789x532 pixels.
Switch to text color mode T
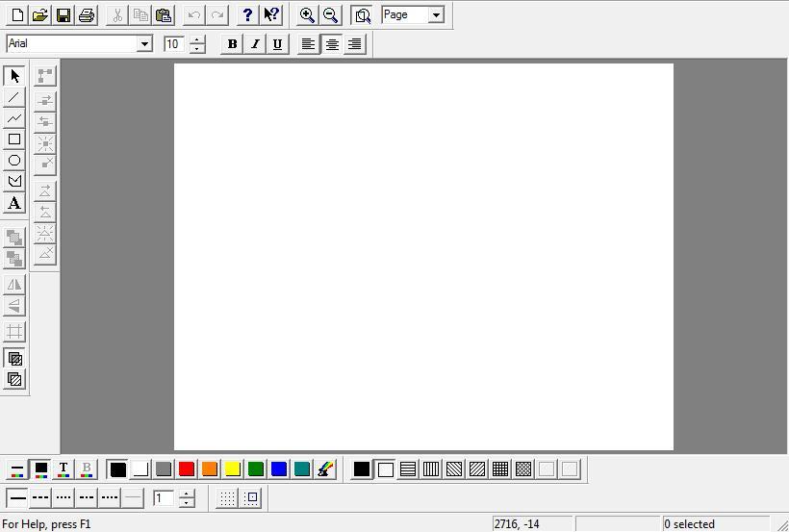click(x=64, y=469)
